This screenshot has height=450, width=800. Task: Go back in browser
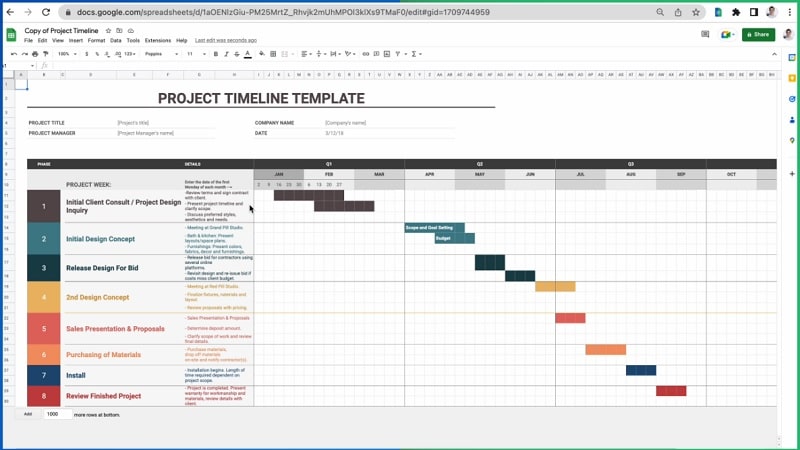pos(10,12)
